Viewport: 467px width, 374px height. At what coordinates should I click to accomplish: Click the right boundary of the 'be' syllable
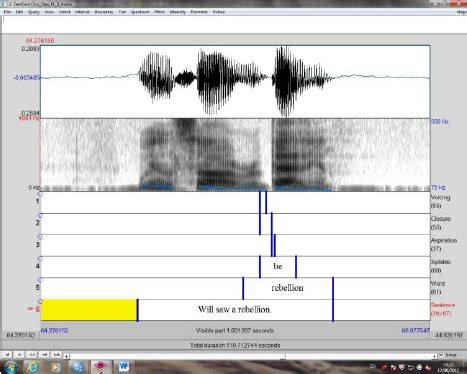(296, 267)
